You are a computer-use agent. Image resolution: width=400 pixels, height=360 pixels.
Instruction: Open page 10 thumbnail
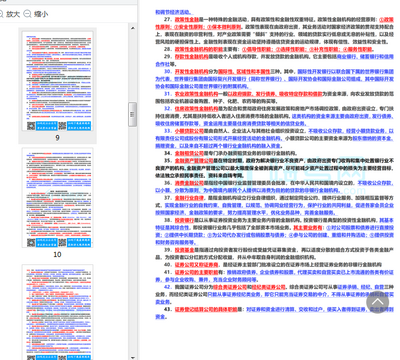(57, 198)
